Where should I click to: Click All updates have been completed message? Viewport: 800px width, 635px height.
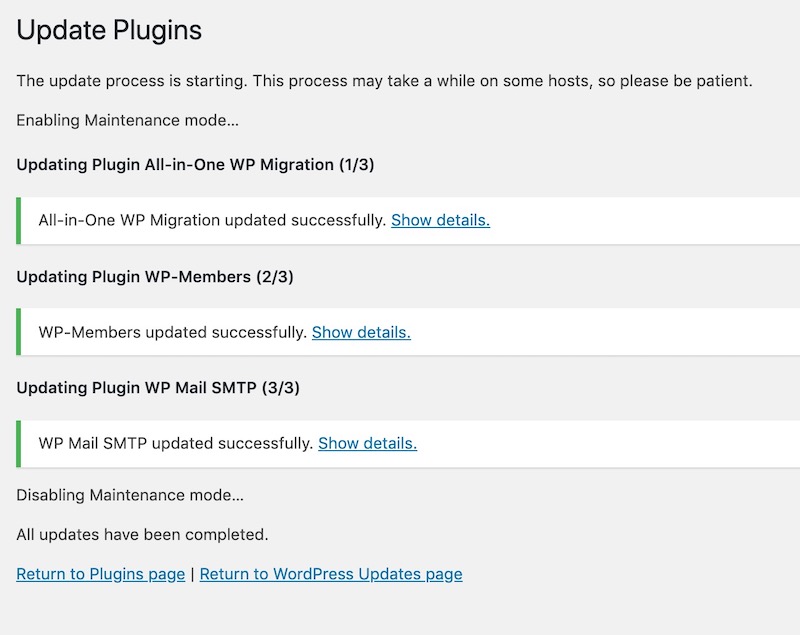[x=142, y=535]
